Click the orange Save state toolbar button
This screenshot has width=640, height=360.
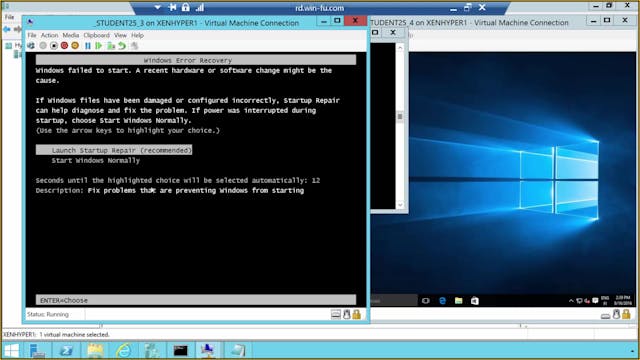pos(75,46)
